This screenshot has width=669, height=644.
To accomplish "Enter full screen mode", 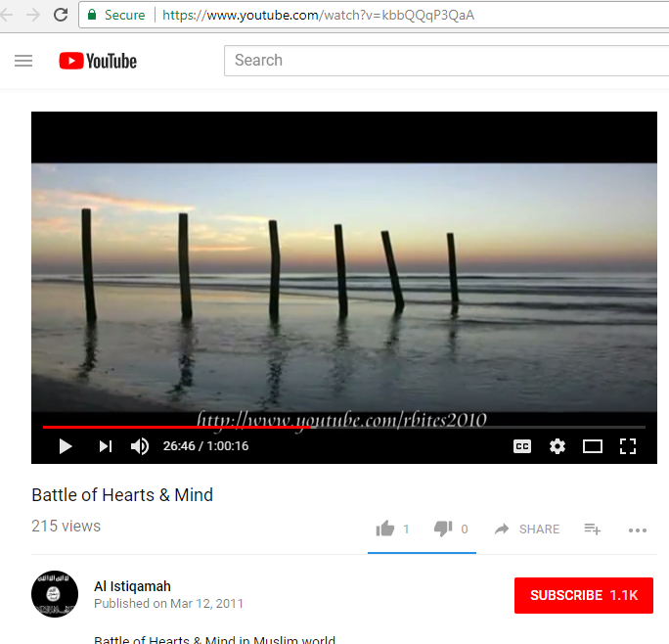I will [x=628, y=446].
